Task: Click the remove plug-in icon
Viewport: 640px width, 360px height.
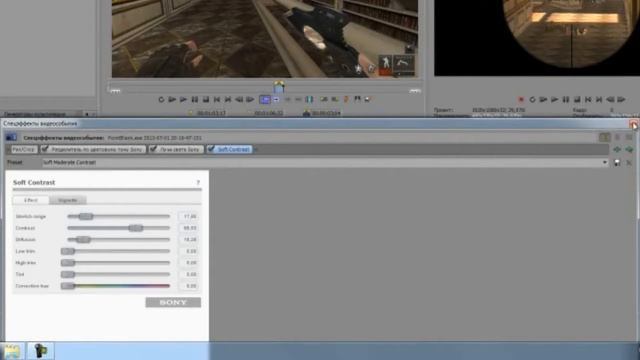Action: tap(618, 138)
